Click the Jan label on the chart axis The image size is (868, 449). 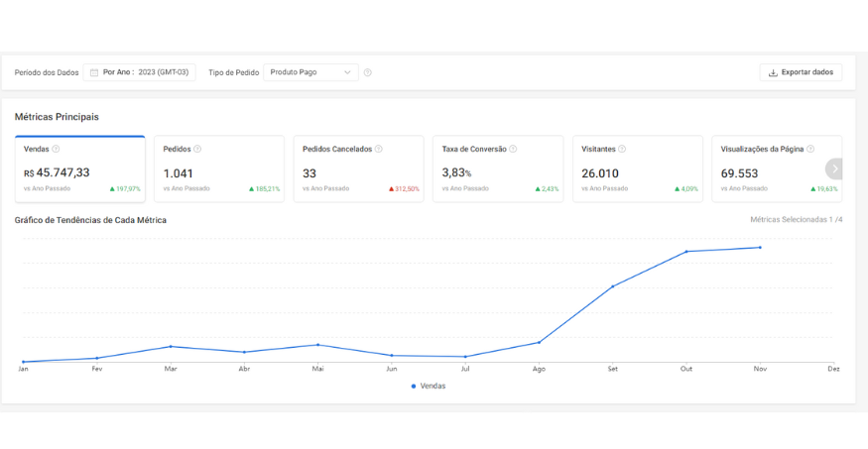[x=23, y=369]
